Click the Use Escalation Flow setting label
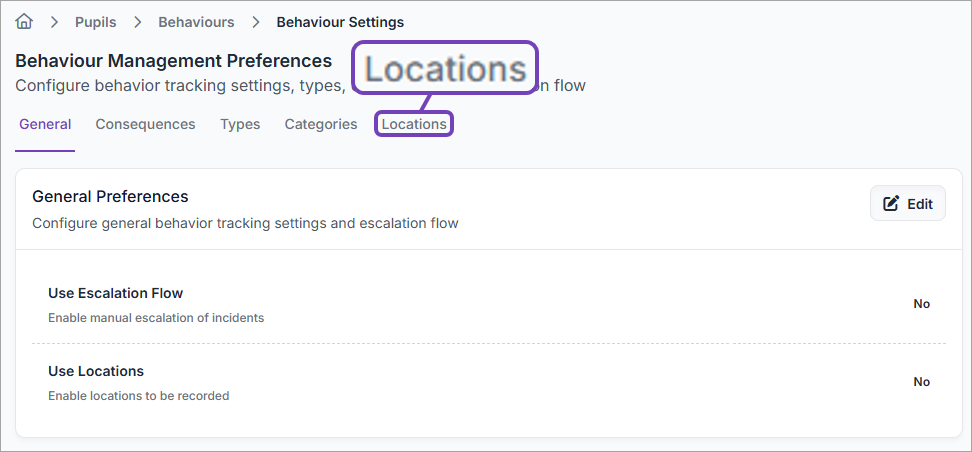Viewport: 972px width, 452px height. pos(115,293)
